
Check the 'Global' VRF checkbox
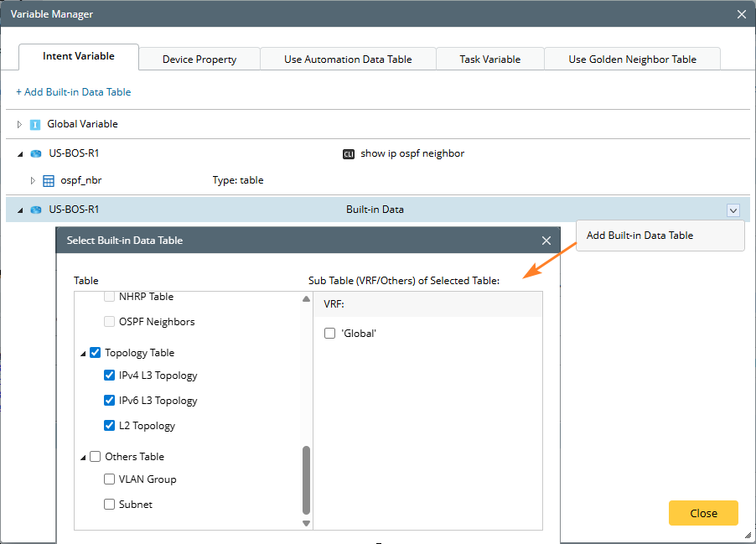point(329,334)
